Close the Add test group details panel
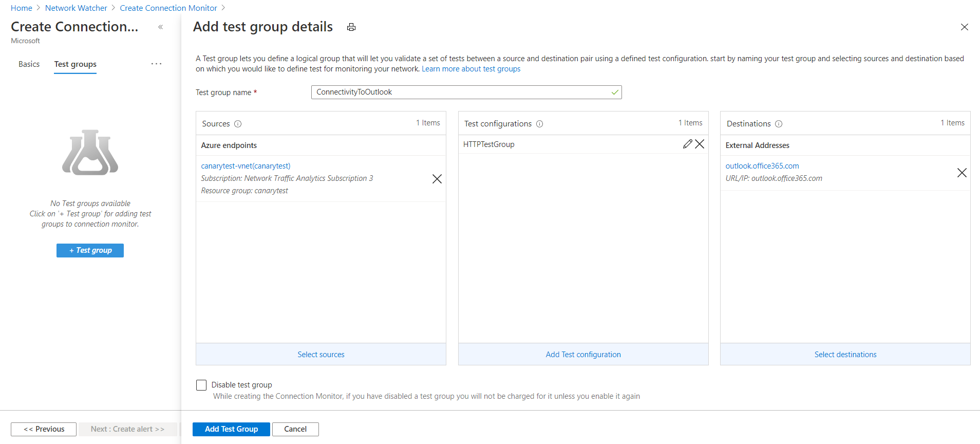Image resolution: width=980 pixels, height=444 pixels. pos(964,27)
